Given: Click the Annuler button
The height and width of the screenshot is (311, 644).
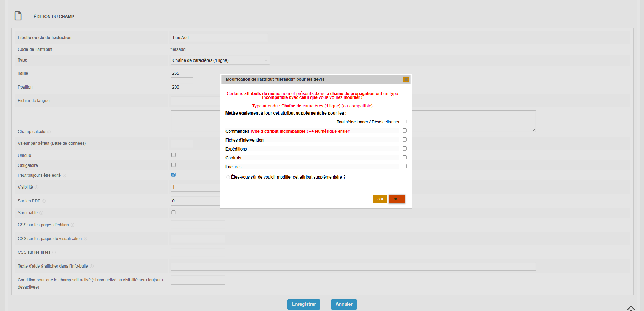Looking at the screenshot, I should (x=344, y=304).
